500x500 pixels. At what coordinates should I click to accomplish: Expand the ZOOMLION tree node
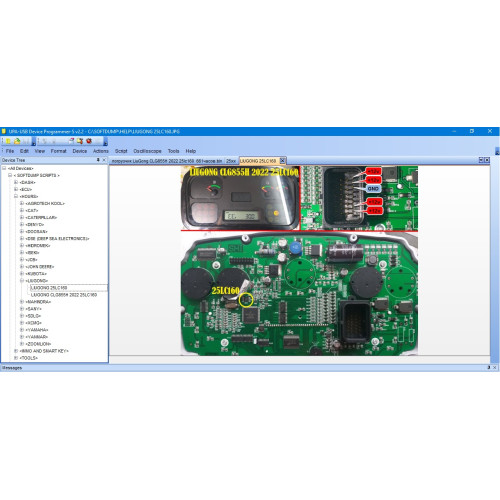pyautogui.click(x=22, y=344)
